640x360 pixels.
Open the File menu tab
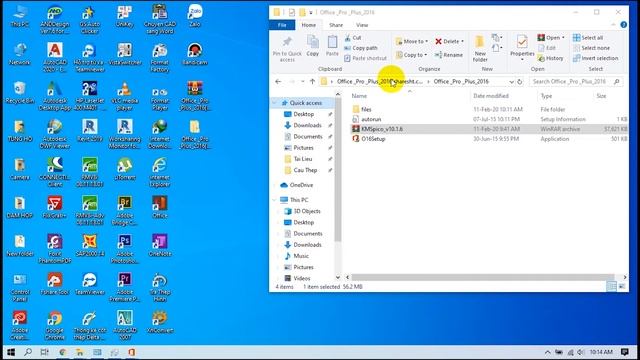tap(282, 25)
